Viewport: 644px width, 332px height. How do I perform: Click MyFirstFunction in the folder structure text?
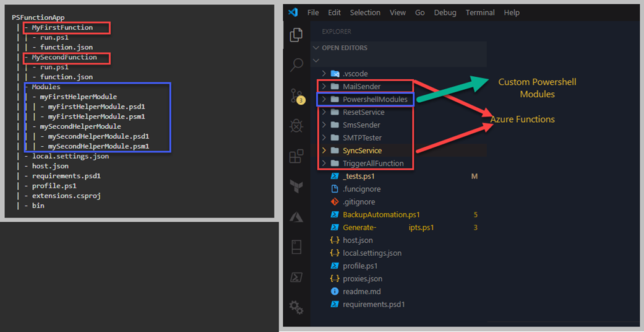(x=62, y=28)
